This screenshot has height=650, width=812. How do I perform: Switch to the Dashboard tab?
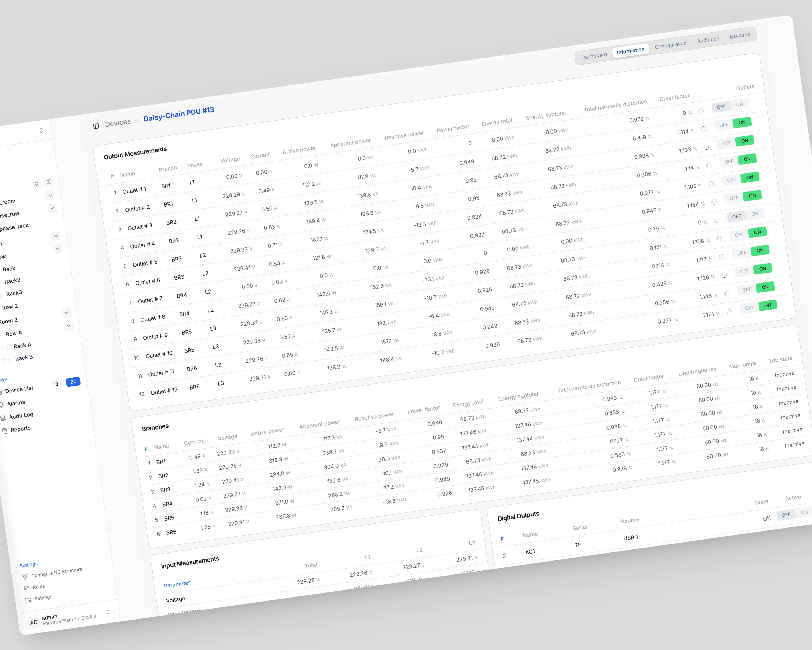(594, 56)
